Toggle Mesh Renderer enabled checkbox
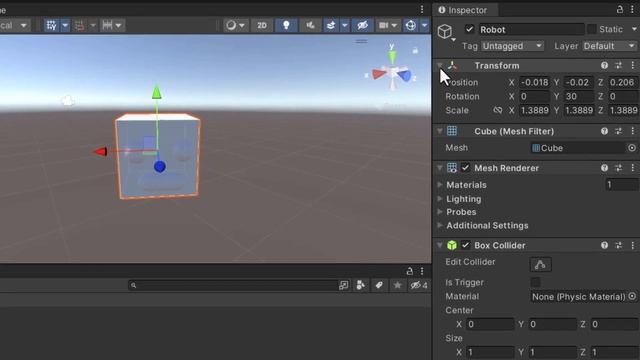Image resolution: width=640 pixels, height=360 pixels. coord(465,168)
